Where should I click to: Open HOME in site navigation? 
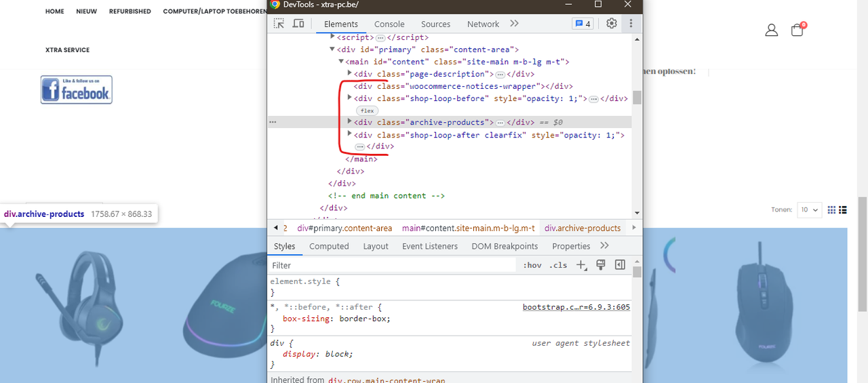click(x=55, y=12)
